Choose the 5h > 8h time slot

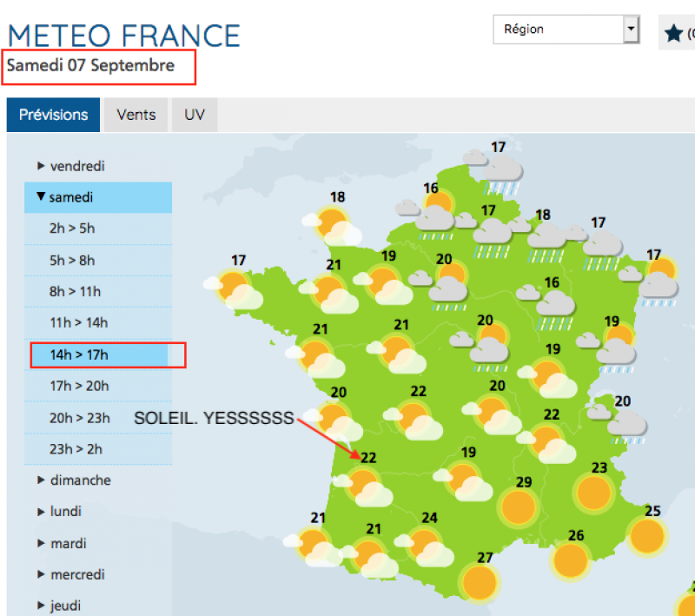click(98, 260)
